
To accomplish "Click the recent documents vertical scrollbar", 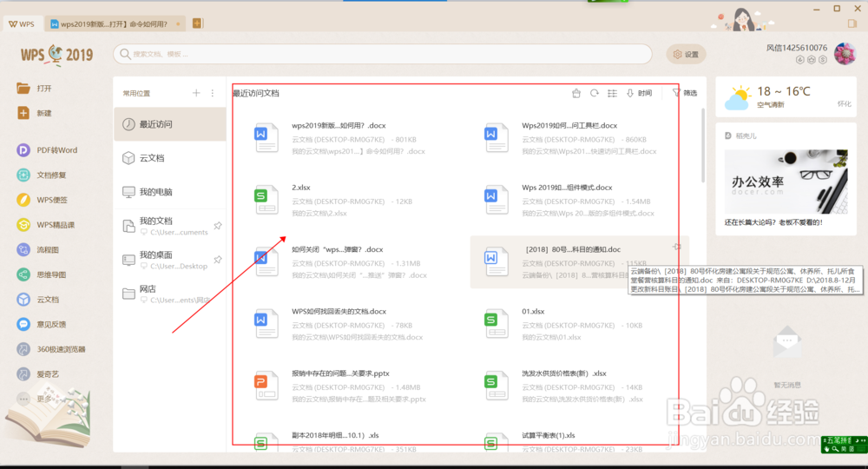I will (703, 145).
